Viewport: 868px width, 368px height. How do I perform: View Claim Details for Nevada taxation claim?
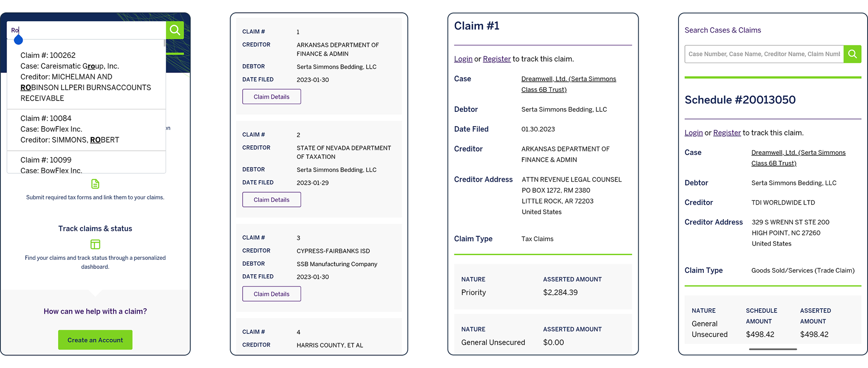pos(271,200)
